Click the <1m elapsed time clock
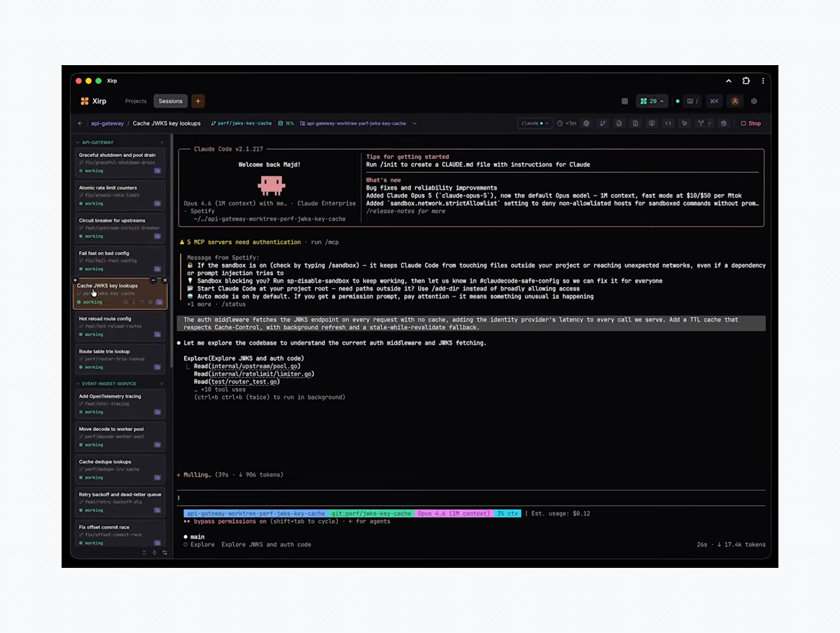This screenshot has width=840, height=633. pyautogui.click(x=567, y=123)
